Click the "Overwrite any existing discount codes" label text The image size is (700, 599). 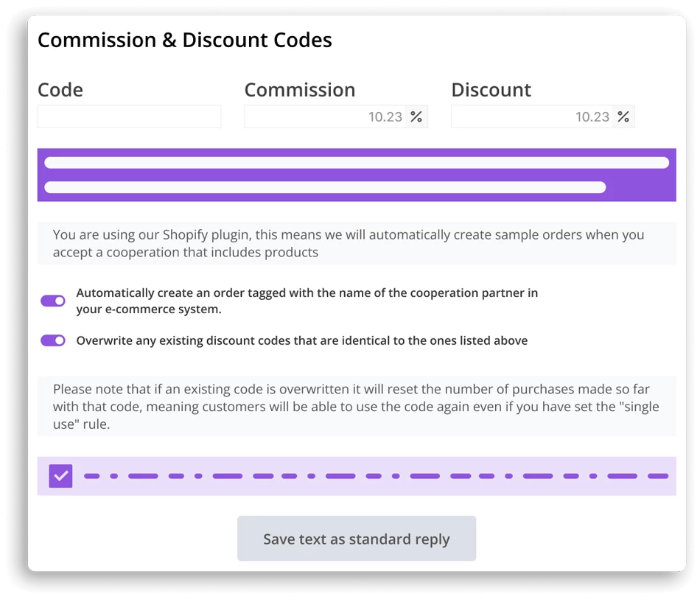click(x=302, y=340)
